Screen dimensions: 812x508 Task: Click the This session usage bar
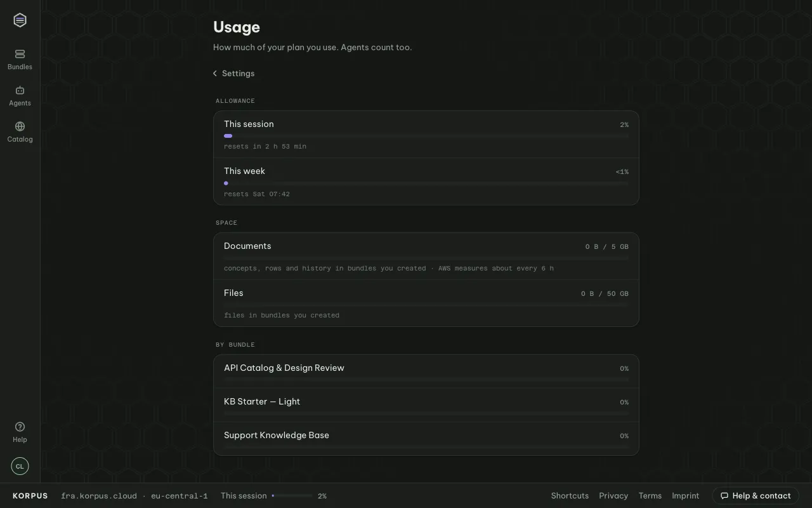pos(426,136)
